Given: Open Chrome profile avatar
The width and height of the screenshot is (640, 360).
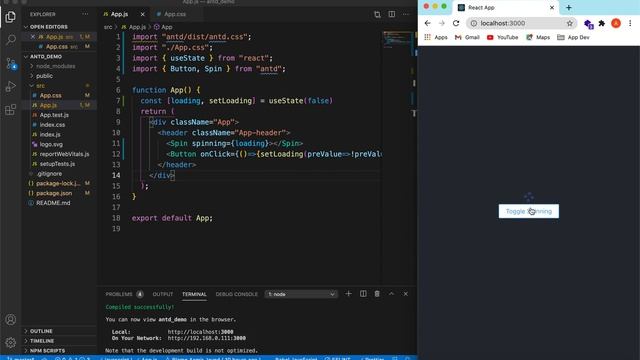Looking at the screenshot, I should [x=616, y=23].
